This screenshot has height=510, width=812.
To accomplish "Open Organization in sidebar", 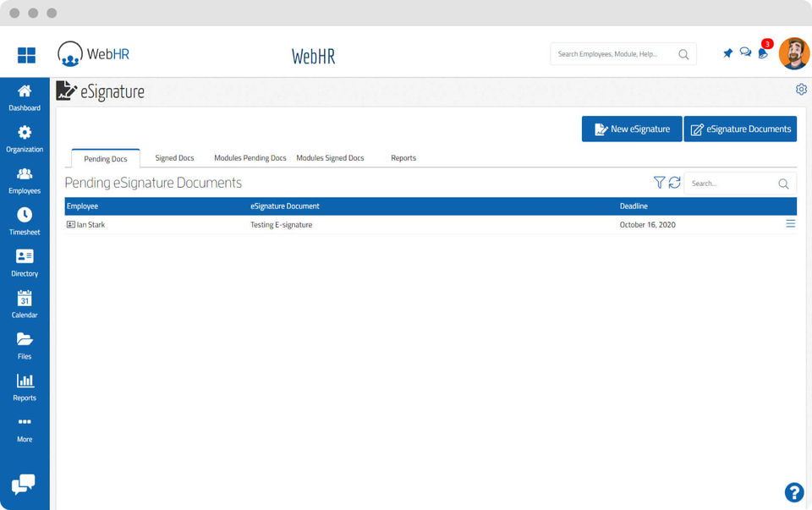I will [25, 140].
